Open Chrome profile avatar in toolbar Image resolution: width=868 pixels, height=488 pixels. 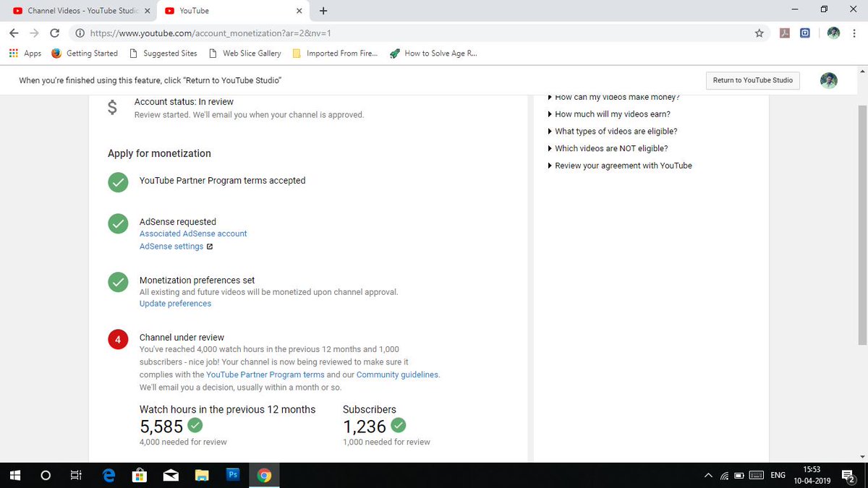834,33
